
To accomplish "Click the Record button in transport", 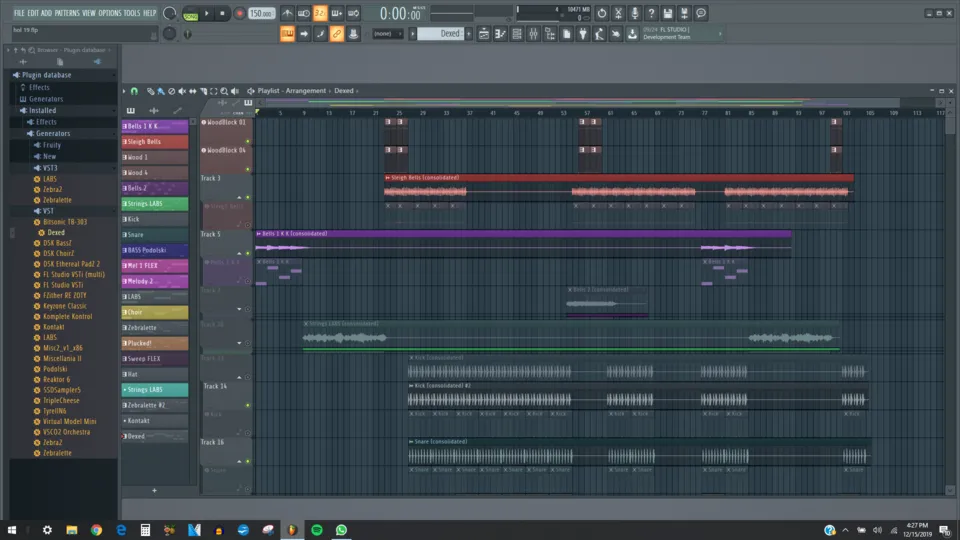I will 239,13.
